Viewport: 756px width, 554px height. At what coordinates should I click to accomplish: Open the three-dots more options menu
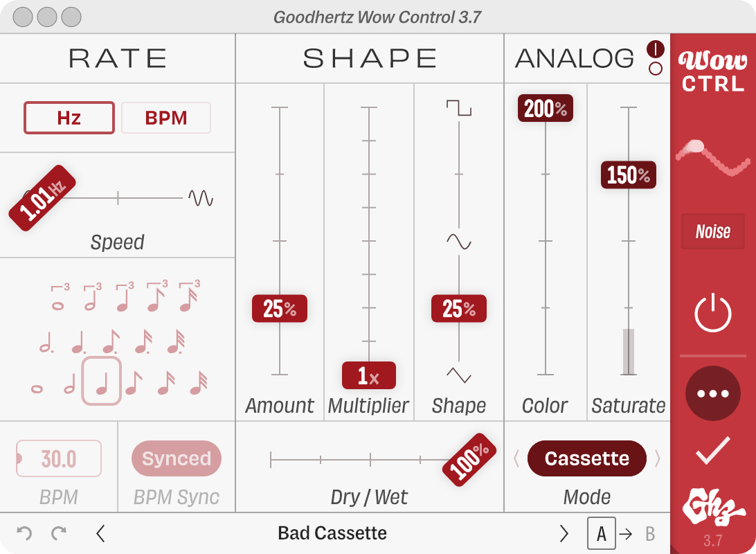pos(712,393)
